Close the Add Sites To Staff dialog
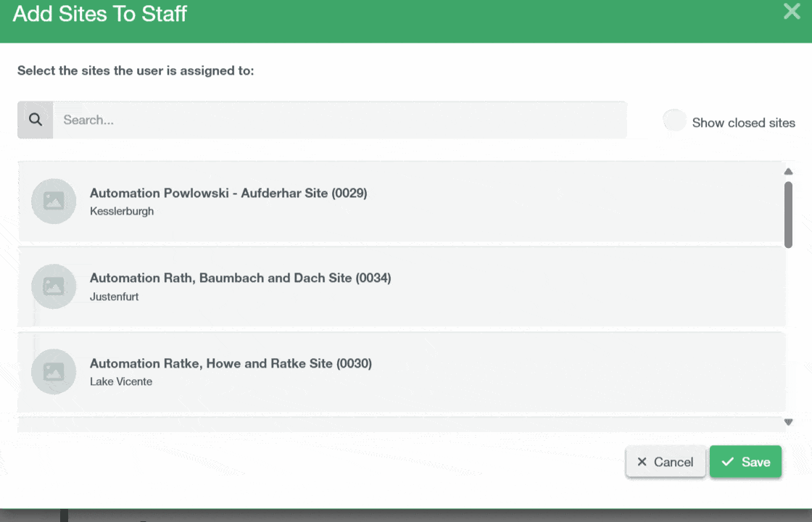Screen dimensions: 812x522 [792, 12]
